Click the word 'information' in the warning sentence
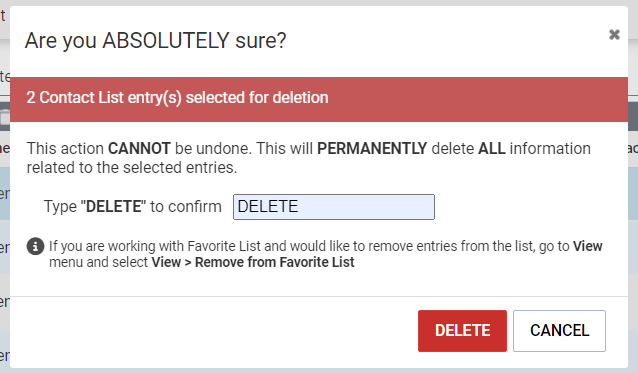The width and height of the screenshot is (638, 373). point(550,148)
